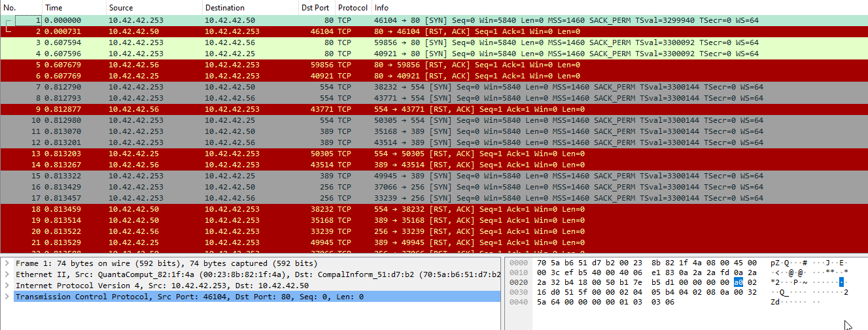
Task: Click hex offset row 0030
Action: click(517, 292)
